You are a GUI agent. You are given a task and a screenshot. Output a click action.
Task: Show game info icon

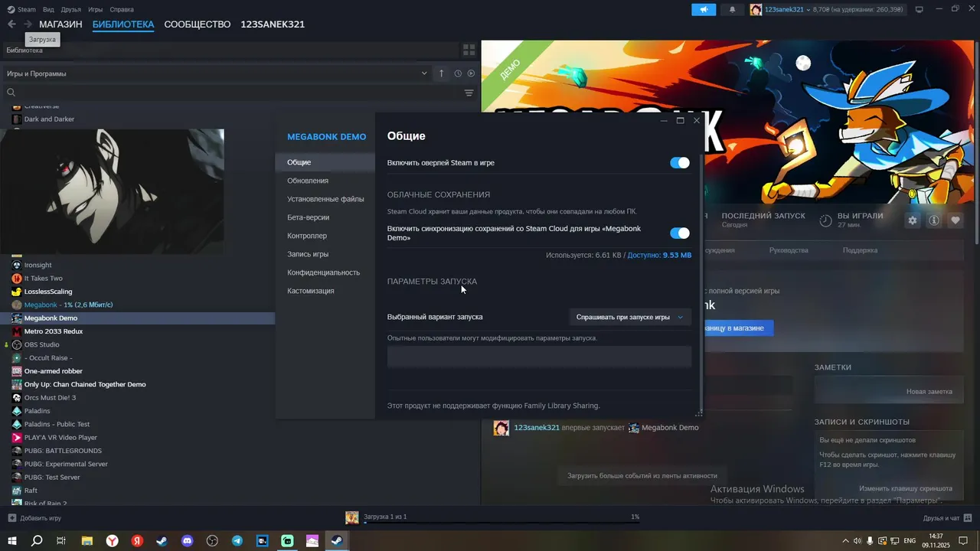[934, 220]
